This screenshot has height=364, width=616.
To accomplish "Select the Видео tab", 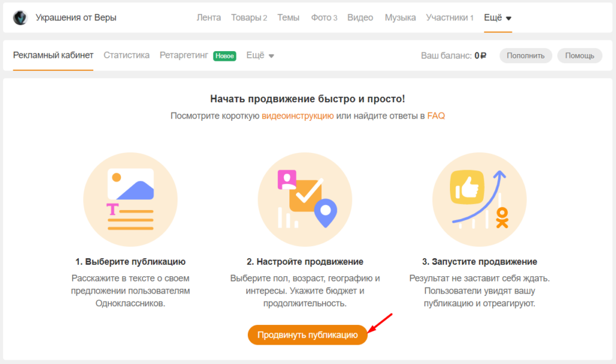I will pyautogui.click(x=360, y=17).
